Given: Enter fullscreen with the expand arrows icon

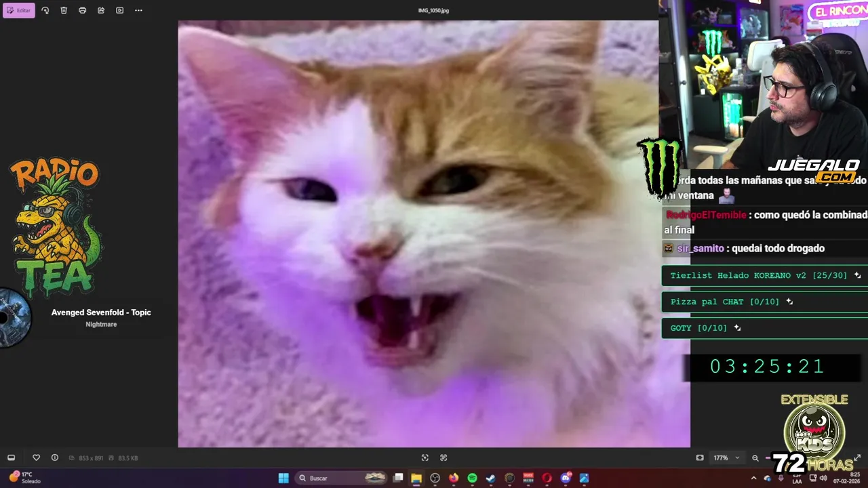Looking at the screenshot, I should point(857,457).
